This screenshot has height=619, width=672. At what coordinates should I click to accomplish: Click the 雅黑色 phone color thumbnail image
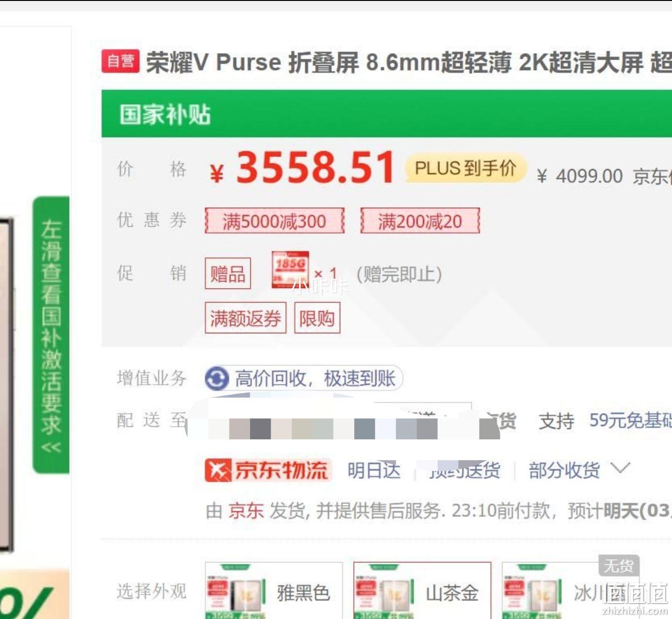236,591
